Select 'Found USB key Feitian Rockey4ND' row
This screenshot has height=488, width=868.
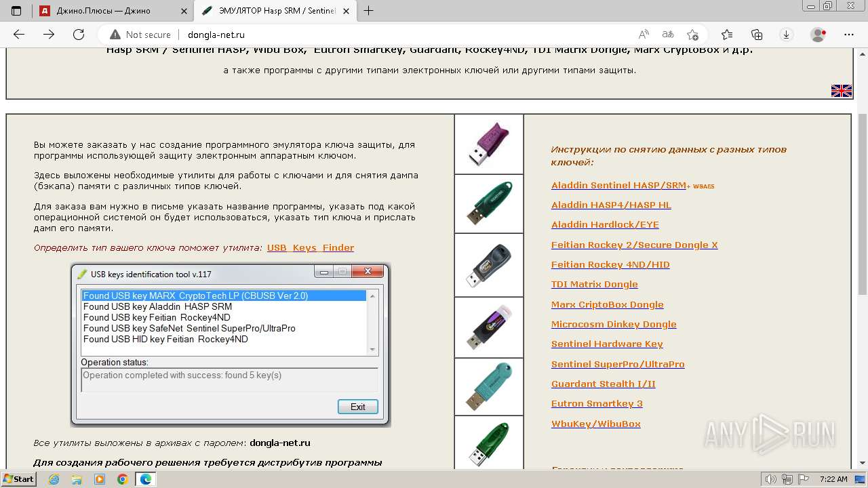coord(224,317)
